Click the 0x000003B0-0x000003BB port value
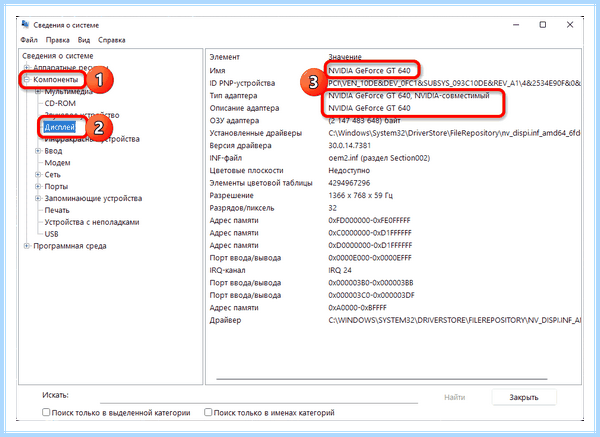 [x=371, y=283]
